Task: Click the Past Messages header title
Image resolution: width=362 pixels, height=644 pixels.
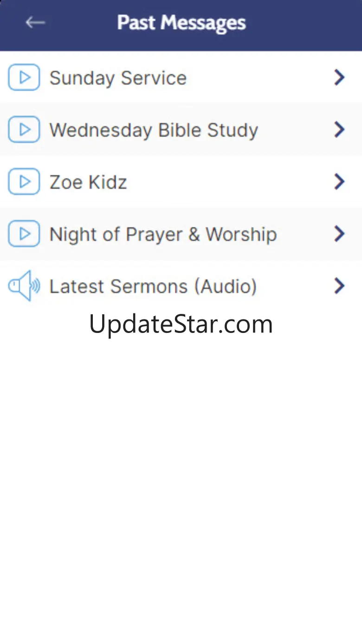Action: point(181,23)
